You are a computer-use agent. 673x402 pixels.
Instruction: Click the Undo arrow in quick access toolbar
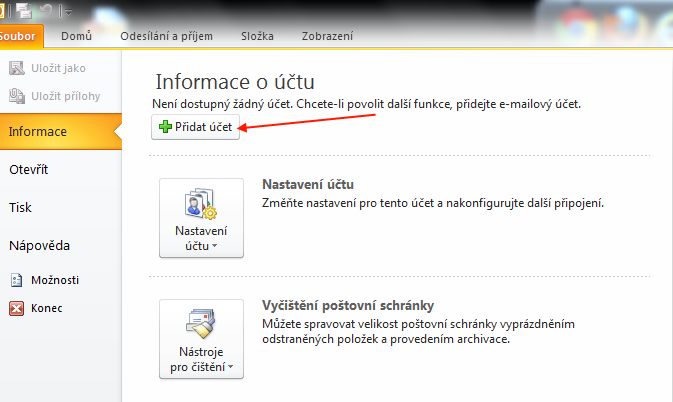pyautogui.click(x=46, y=11)
